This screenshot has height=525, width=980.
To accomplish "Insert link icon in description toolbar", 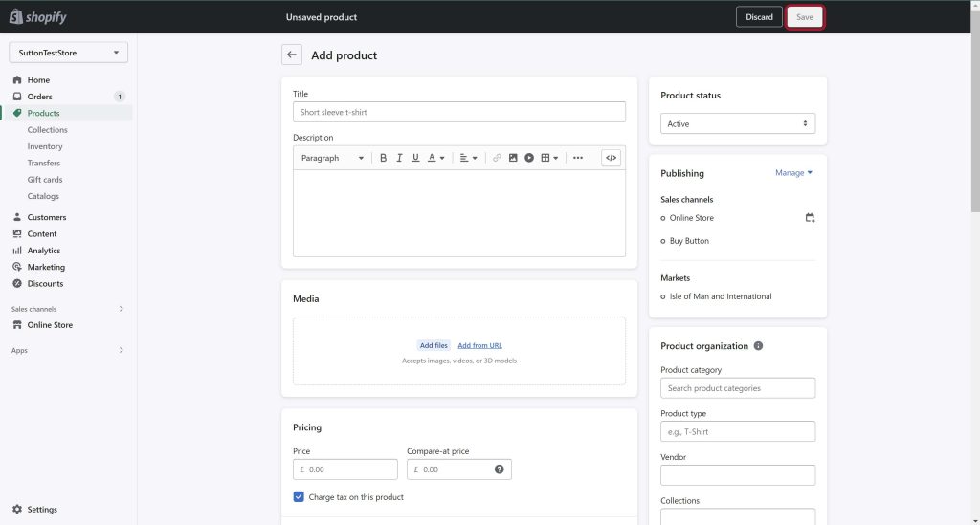I will [497, 158].
